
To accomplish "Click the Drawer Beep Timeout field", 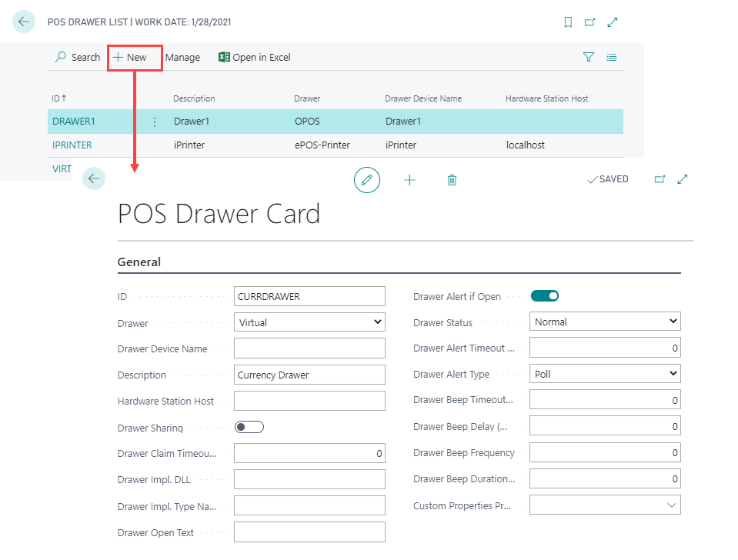I will 605,400.
